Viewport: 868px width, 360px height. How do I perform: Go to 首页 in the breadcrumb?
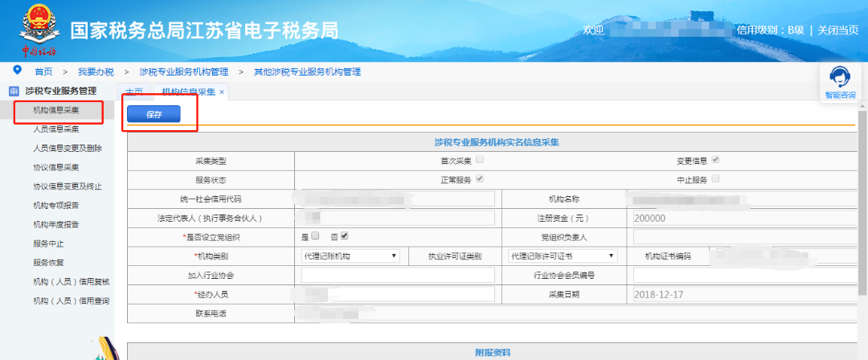pos(43,72)
